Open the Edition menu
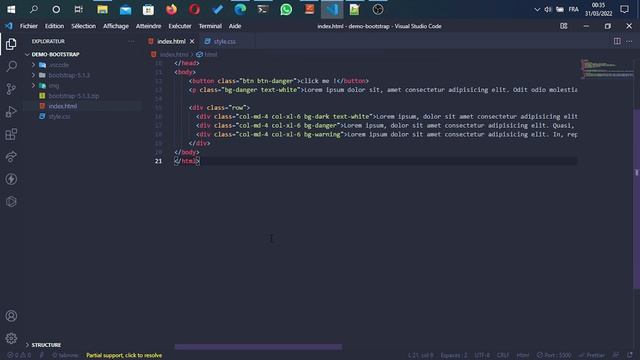Screen dimensions: 640x360 54,26
